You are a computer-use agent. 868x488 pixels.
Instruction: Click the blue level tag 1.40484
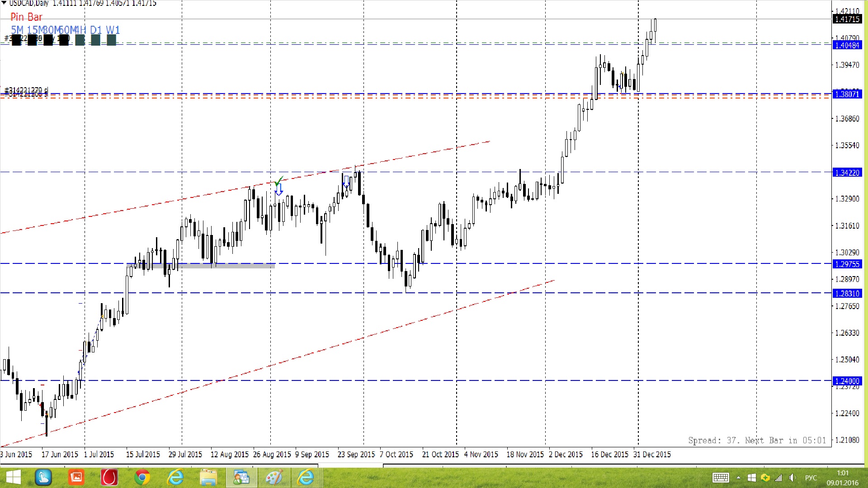(x=847, y=45)
